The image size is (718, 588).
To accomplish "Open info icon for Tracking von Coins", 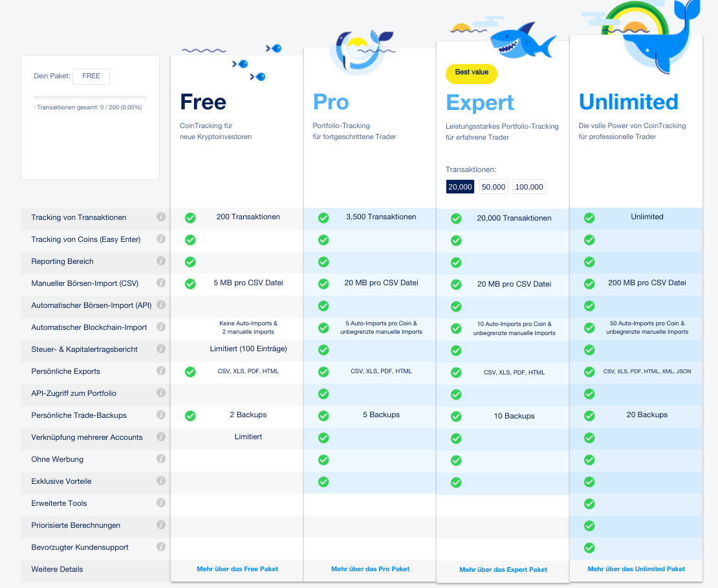I will (160, 239).
